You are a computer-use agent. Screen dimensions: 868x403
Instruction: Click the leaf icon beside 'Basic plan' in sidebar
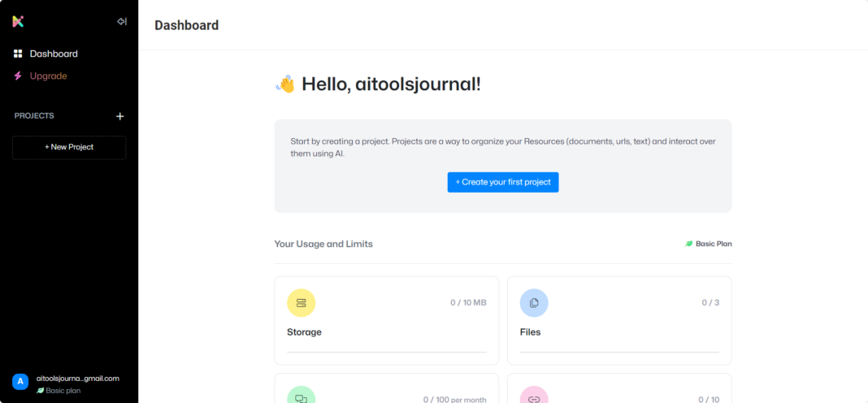click(40, 390)
